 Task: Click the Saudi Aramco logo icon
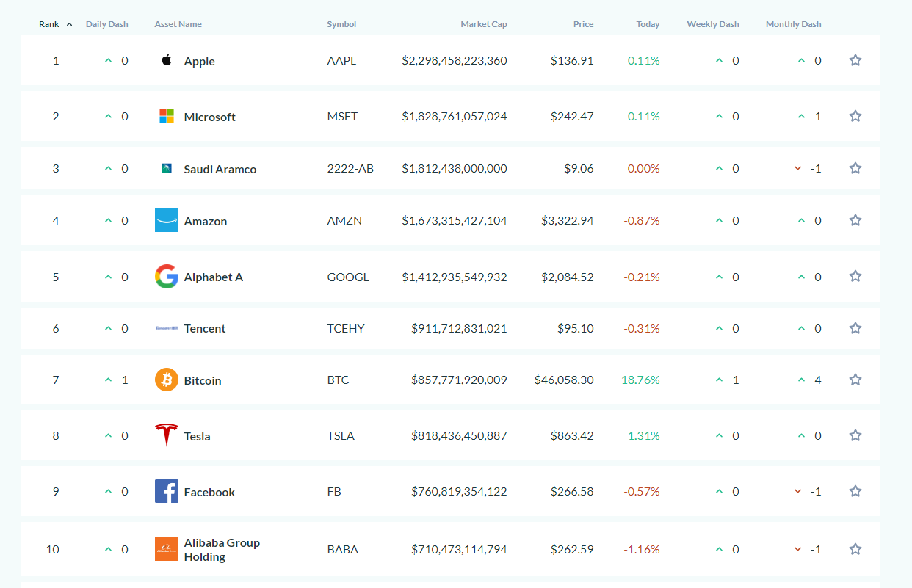[x=167, y=168]
